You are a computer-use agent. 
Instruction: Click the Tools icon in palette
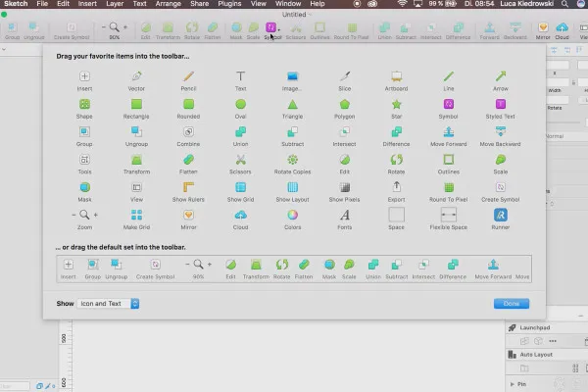pos(84,160)
